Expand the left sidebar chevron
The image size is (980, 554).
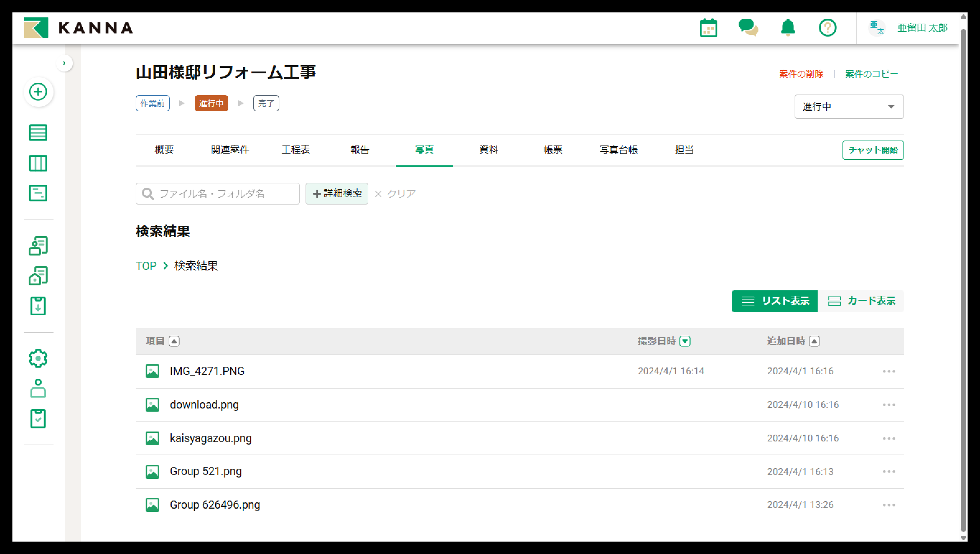point(64,63)
